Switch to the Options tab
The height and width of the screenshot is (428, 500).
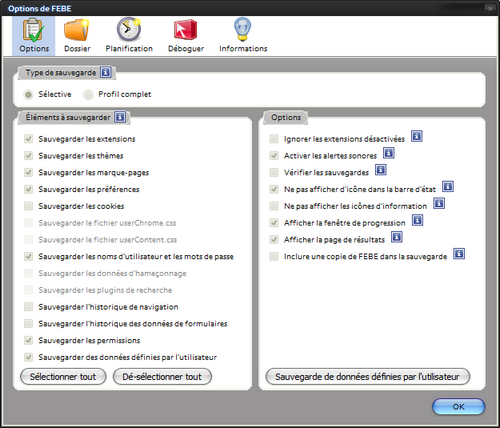tap(34, 36)
